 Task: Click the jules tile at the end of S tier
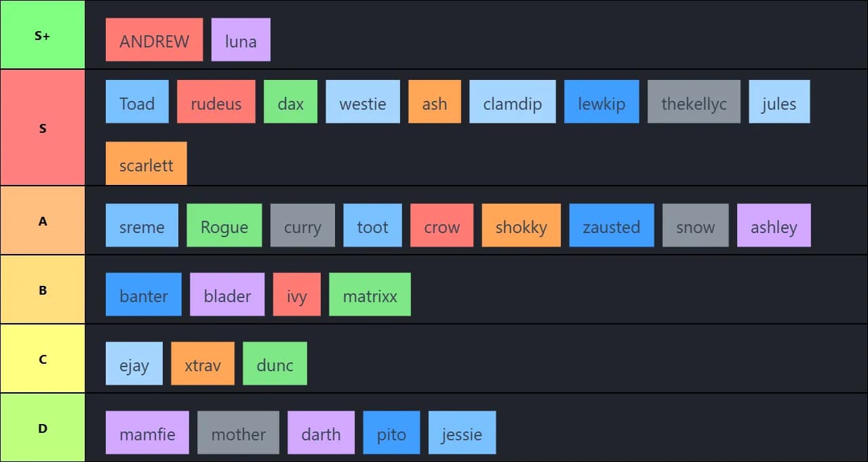pos(779,102)
